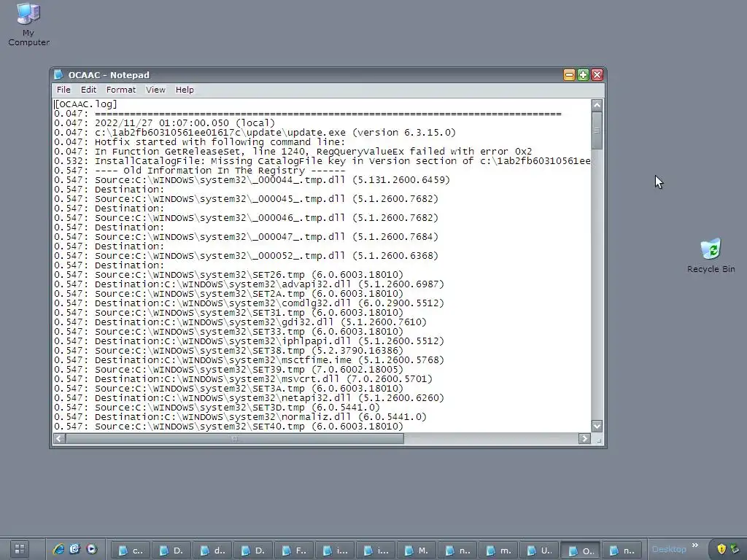Open the Recycle Bin desktop icon

[x=711, y=256]
